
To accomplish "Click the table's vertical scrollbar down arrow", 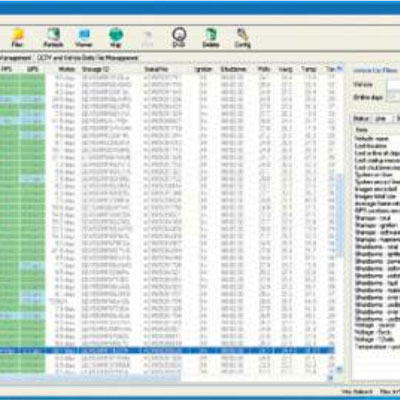I will pos(339,369).
